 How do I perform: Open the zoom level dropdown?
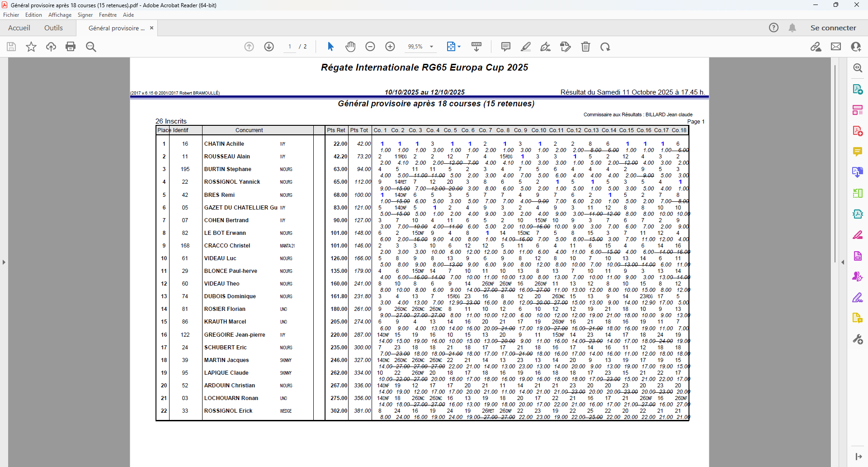click(x=431, y=47)
